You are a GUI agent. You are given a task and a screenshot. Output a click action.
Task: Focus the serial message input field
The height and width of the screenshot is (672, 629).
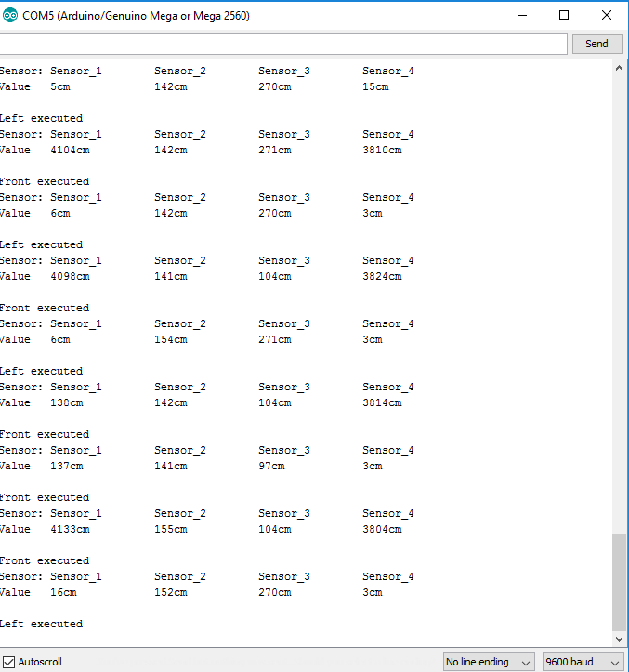(282, 44)
